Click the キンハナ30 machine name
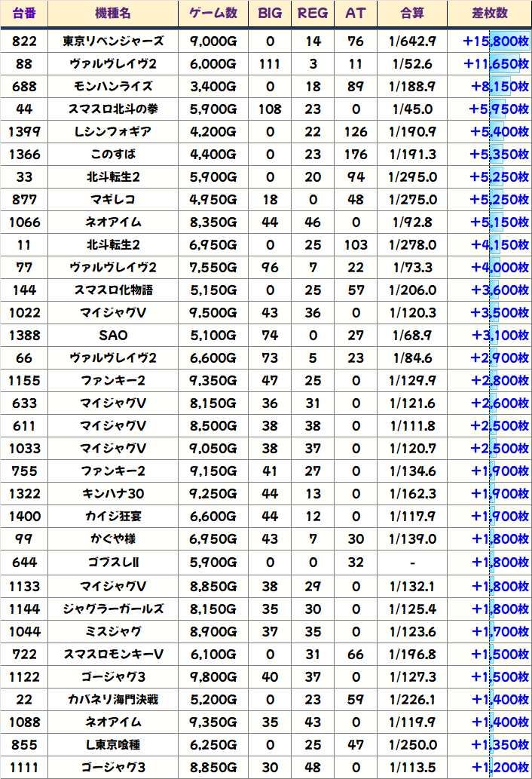Screen dimensions: 532x779 coord(113,494)
